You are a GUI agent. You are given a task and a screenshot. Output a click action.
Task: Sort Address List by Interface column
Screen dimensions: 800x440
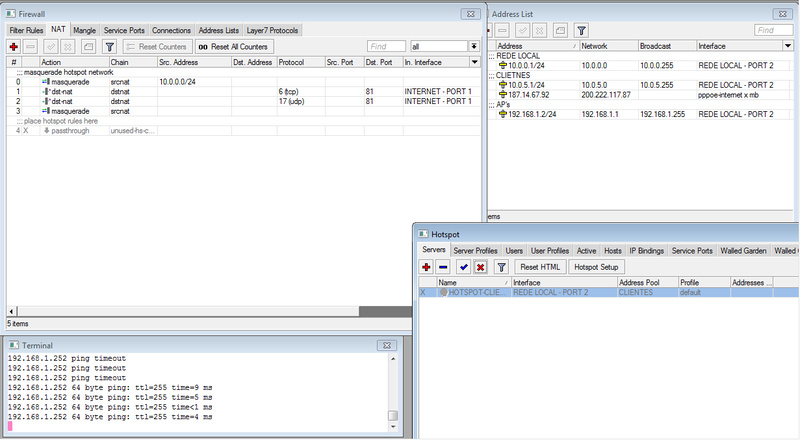[x=739, y=45]
